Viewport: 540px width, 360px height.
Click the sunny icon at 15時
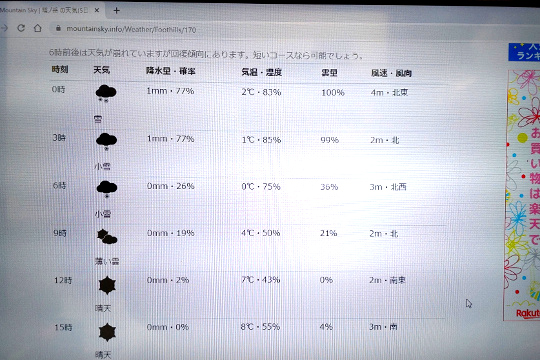tap(107, 332)
